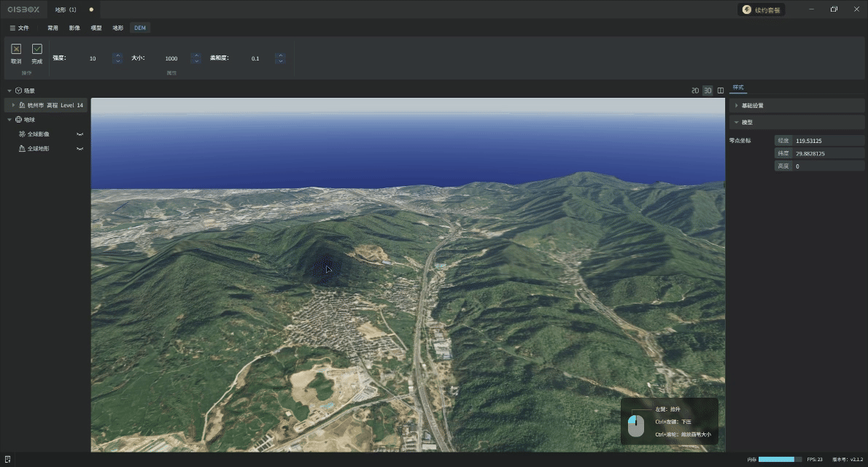Click the split-view layout icon

click(721, 90)
